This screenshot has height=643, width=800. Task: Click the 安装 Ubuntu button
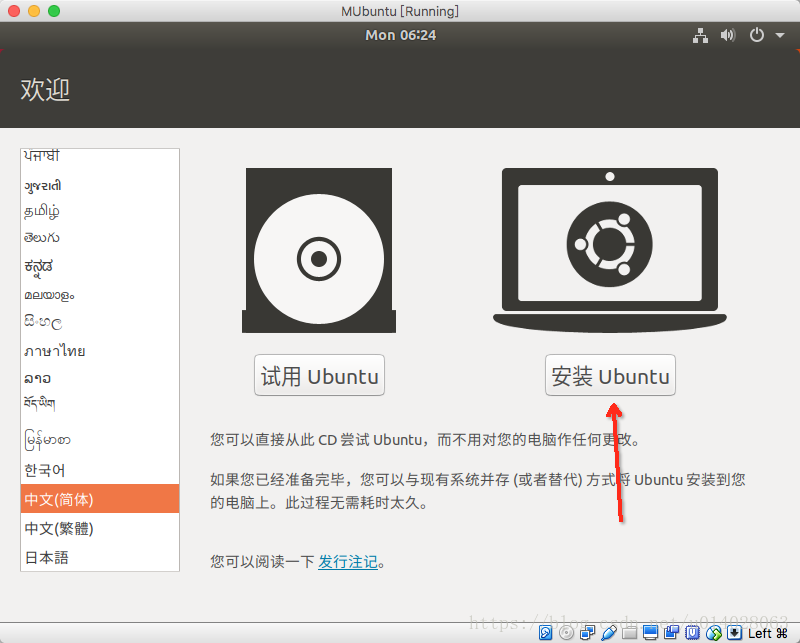click(610, 376)
